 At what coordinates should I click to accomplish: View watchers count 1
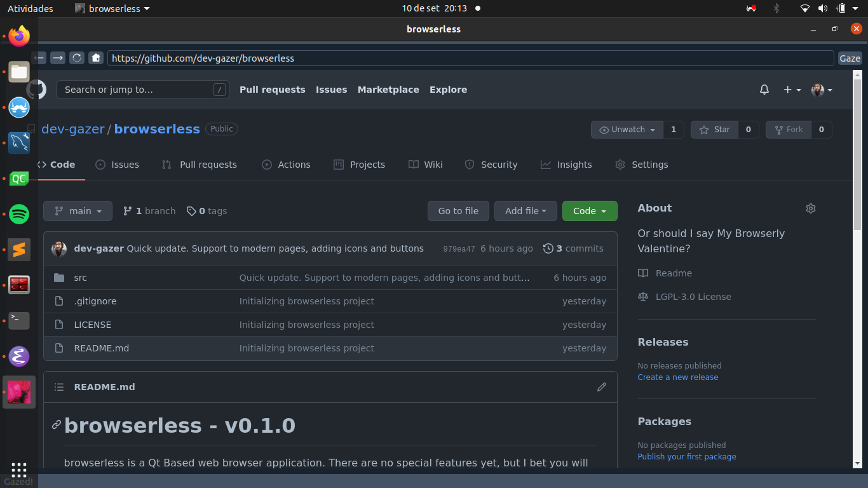(674, 130)
